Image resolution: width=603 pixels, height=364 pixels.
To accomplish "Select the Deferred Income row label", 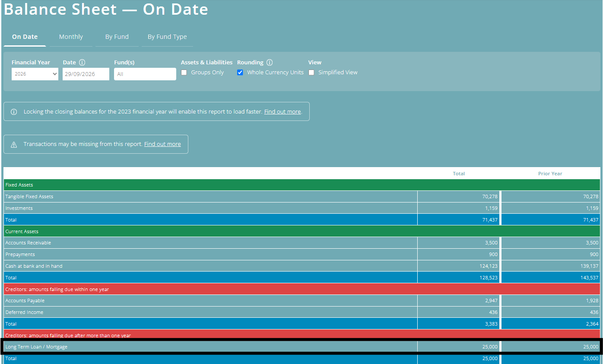I will 24,312.
